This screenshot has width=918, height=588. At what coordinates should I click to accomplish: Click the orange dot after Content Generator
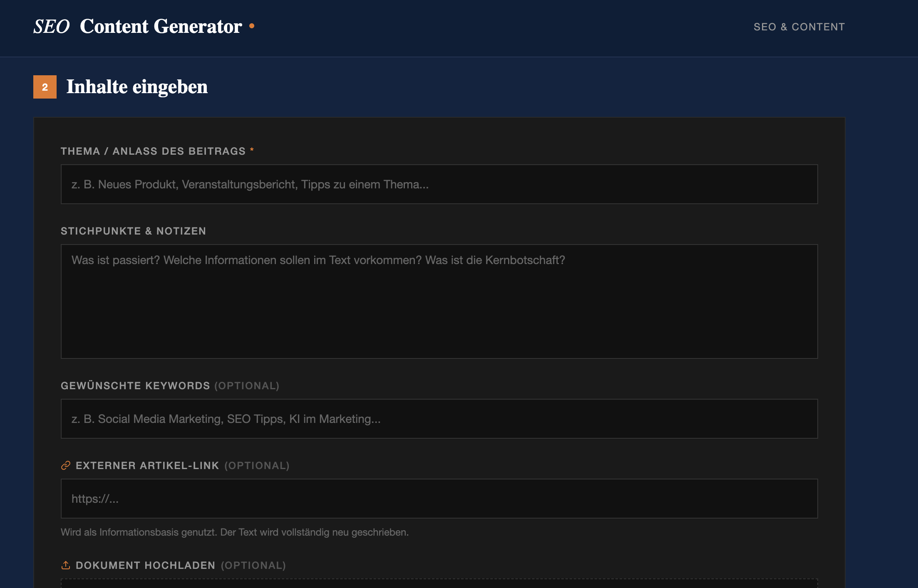252,26
